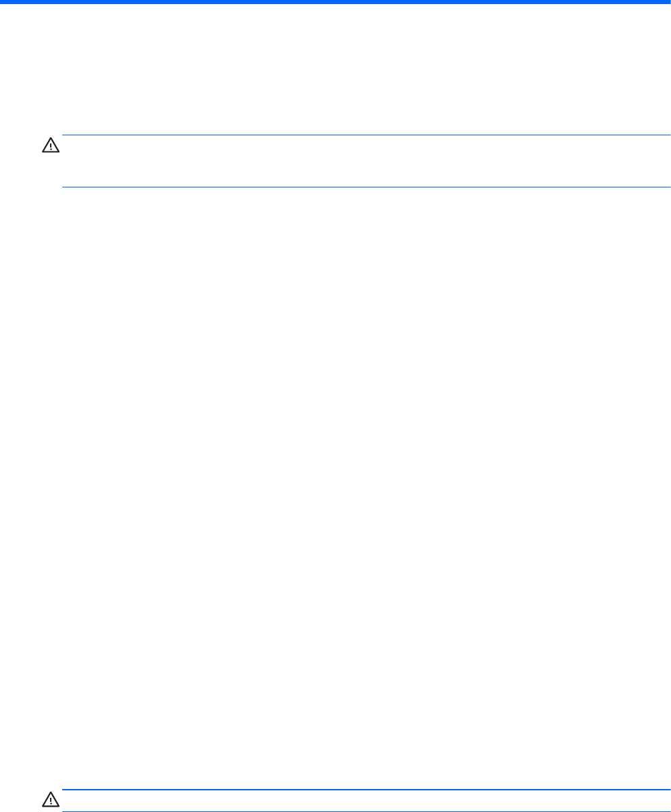
Task: Click the lower warning triangle icon
Action: (x=51, y=800)
